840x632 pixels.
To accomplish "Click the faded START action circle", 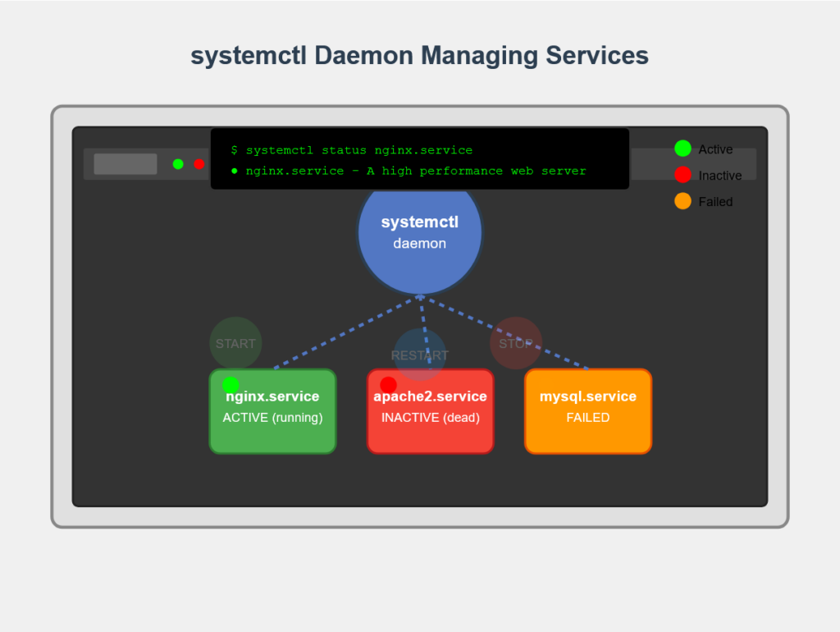I will click(x=235, y=343).
